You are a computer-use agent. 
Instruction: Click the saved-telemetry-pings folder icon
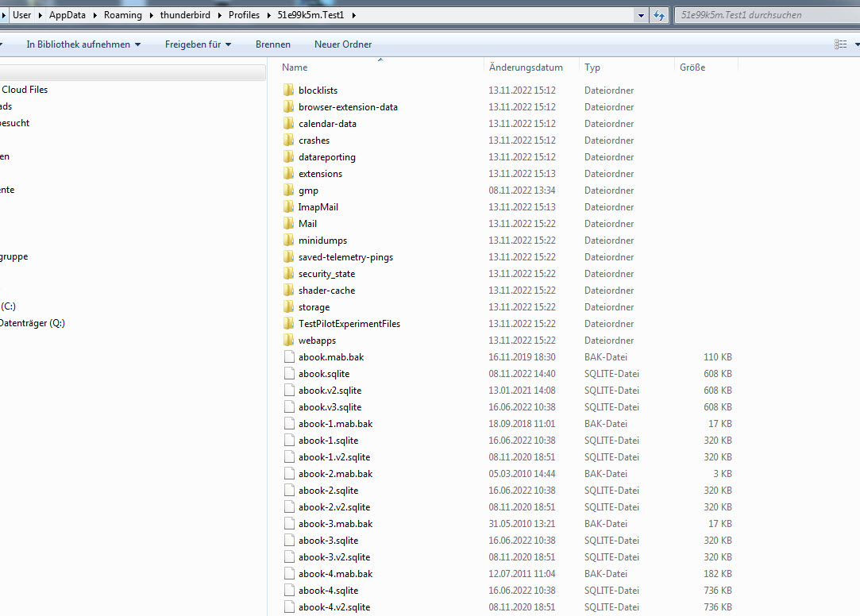(288, 256)
